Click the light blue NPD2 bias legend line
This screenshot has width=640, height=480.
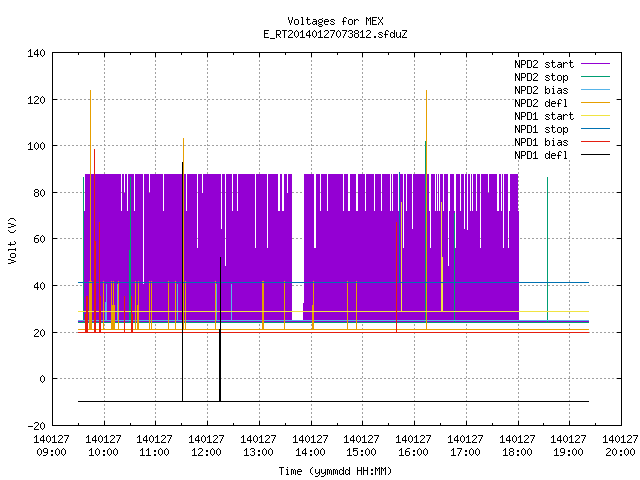point(595,90)
